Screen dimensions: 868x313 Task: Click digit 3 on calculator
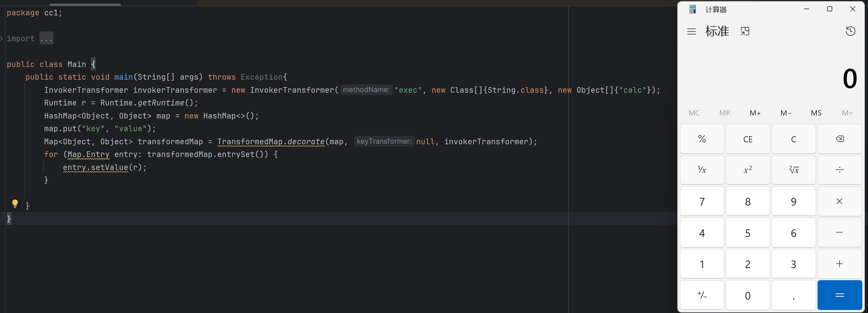click(794, 264)
